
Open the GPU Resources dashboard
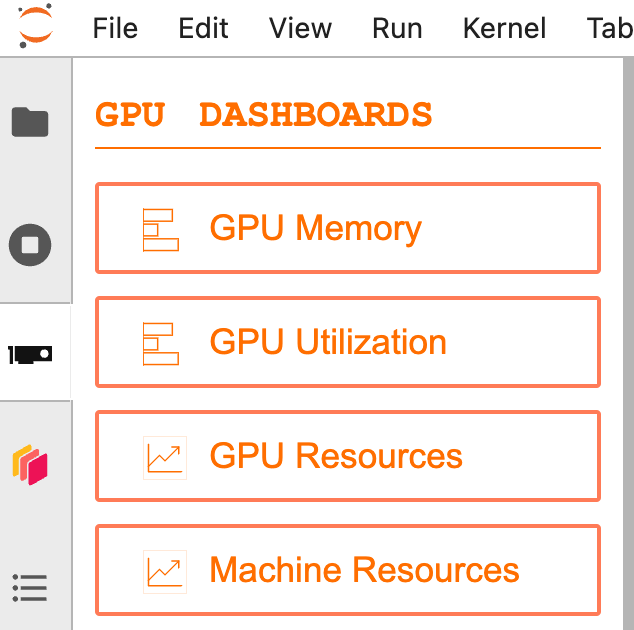pos(347,456)
